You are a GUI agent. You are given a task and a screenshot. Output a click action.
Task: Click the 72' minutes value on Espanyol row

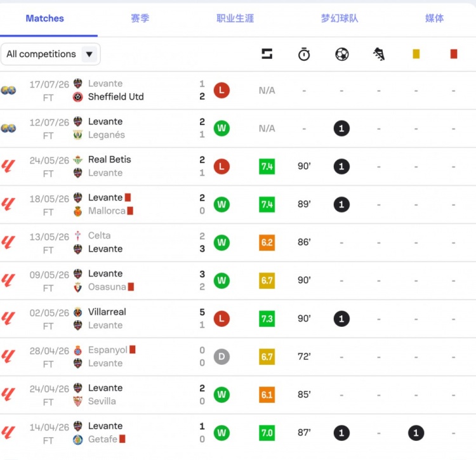click(304, 356)
